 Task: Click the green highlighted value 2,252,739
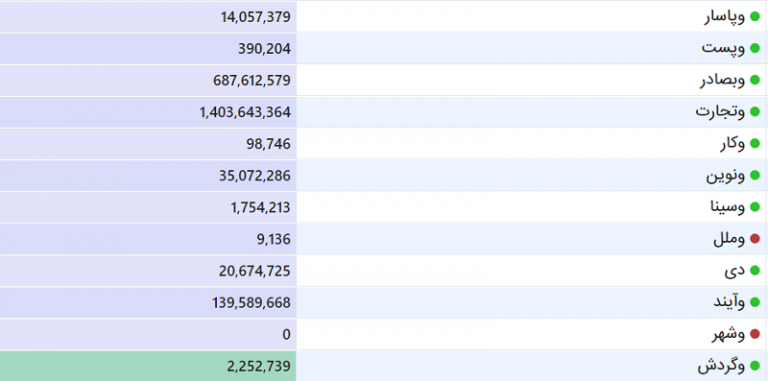pos(259,366)
